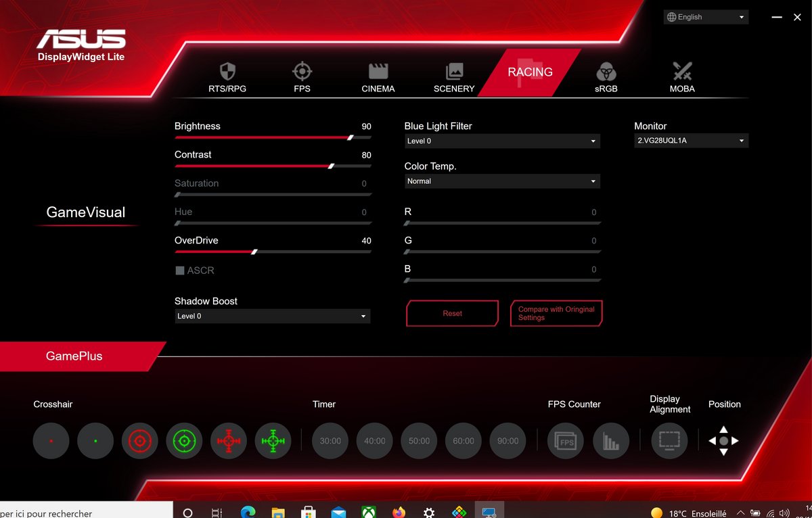Start the 90:00 timer
The width and height of the screenshot is (812, 518).
click(507, 441)
